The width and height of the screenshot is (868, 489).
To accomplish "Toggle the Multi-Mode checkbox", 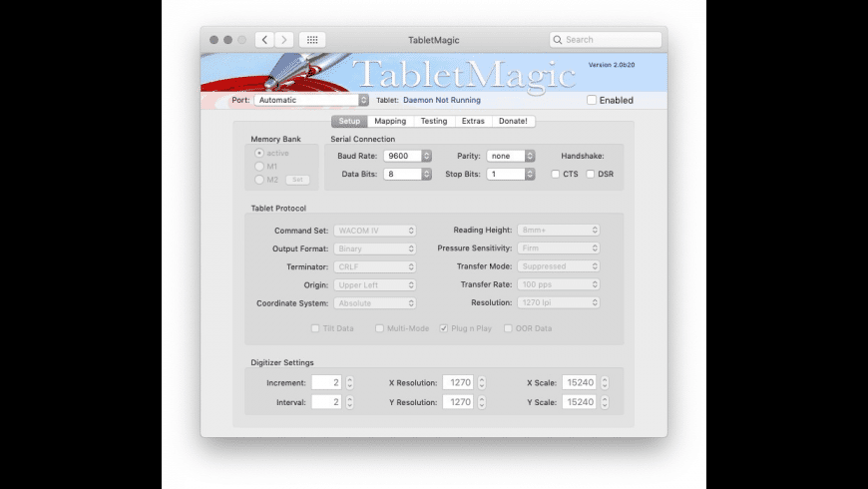I will coord(379,328).
